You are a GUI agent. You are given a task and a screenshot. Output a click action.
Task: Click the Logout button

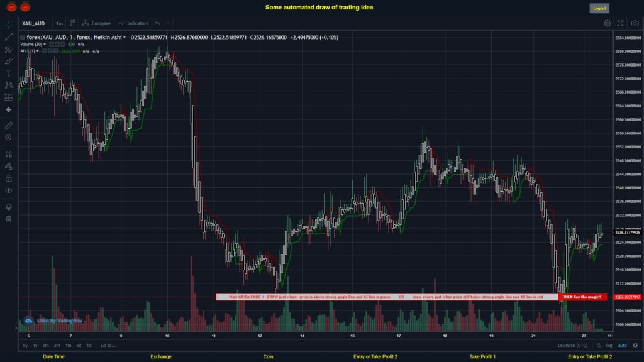[599, 8]
